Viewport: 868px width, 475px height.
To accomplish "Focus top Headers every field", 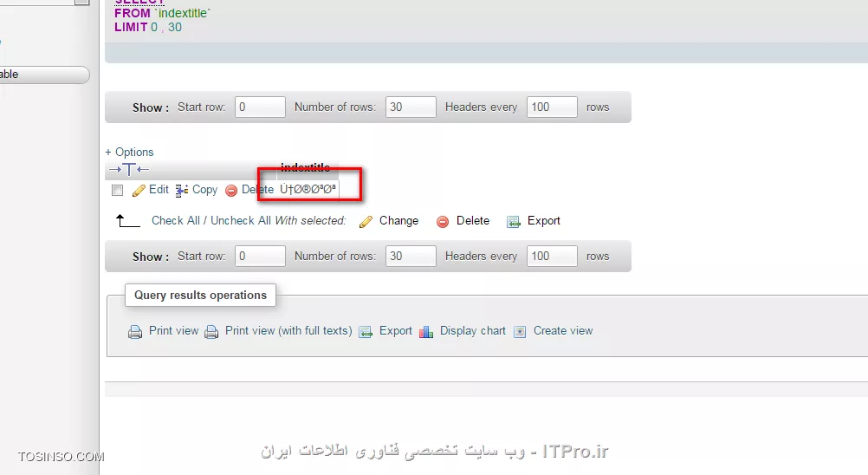I will [552, 107].
